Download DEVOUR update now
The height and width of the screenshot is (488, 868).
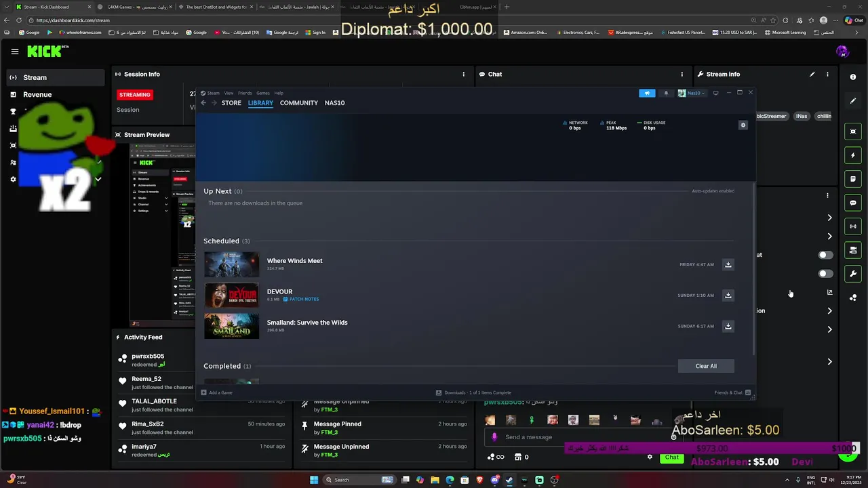728,295
